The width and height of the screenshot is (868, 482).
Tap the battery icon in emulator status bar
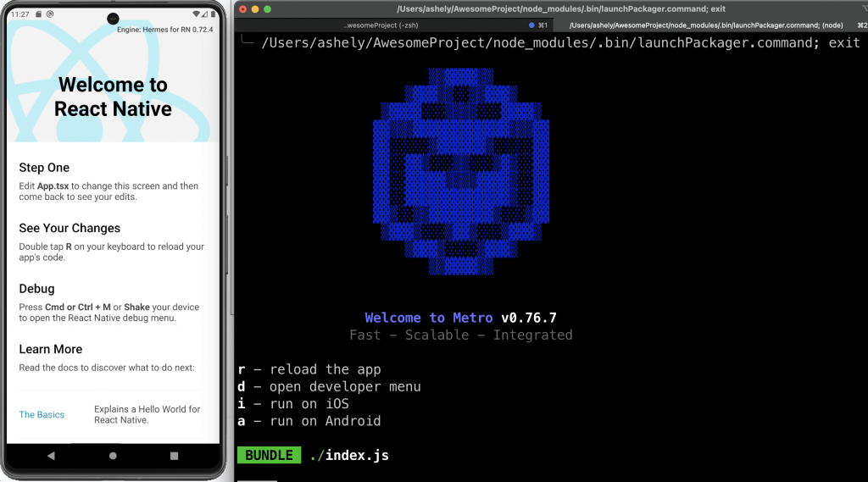coord(213,14)
